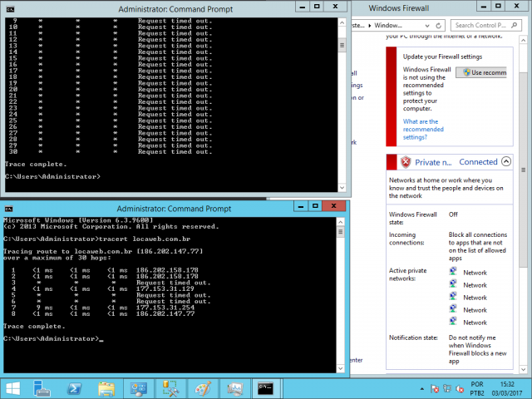Open the performance monitor taskbar icon
532x399 pixels.
click(x=234, y=389)
